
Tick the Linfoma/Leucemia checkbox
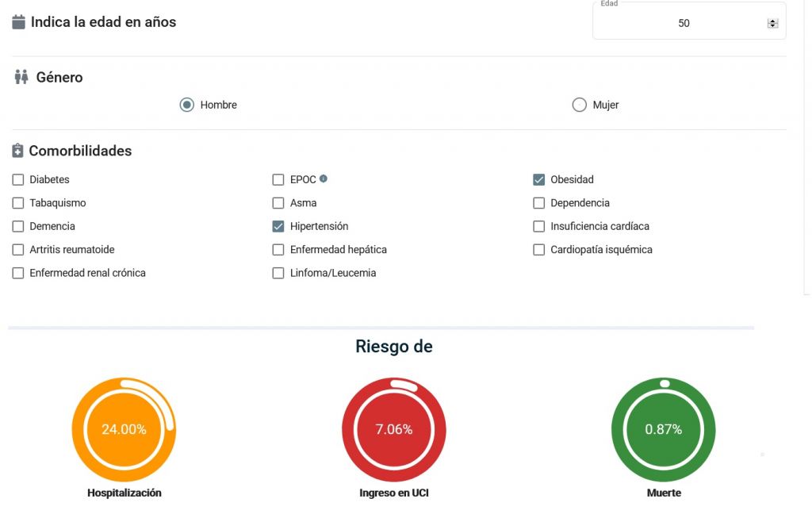[x=278, y=273]
